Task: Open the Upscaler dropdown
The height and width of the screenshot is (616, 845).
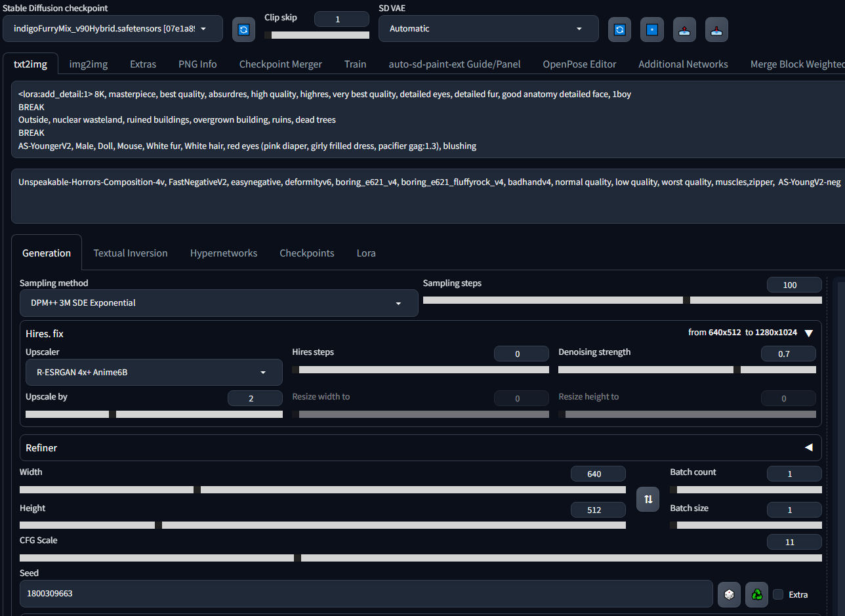Action: [x=154, y=373]
